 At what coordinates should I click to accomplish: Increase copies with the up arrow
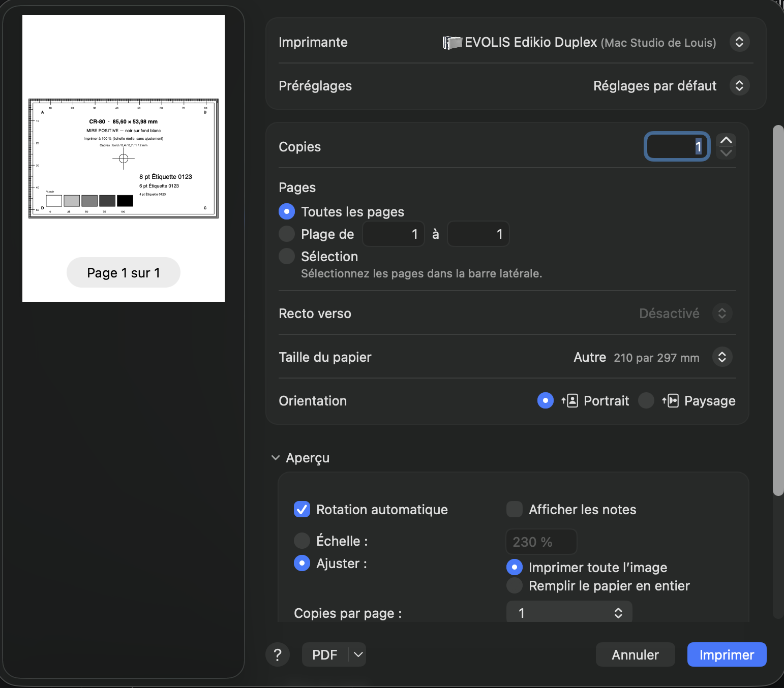pos(726,140)
